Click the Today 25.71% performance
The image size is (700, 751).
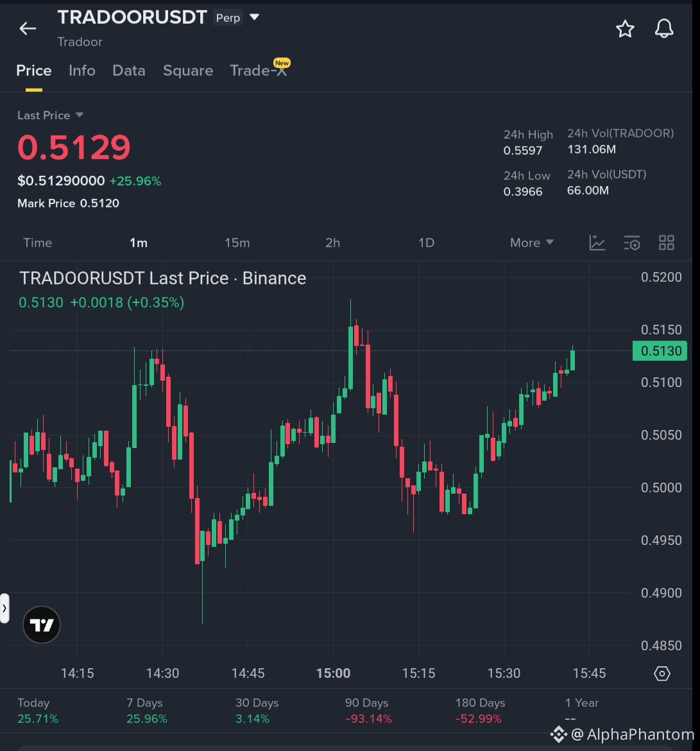(38, 711)
